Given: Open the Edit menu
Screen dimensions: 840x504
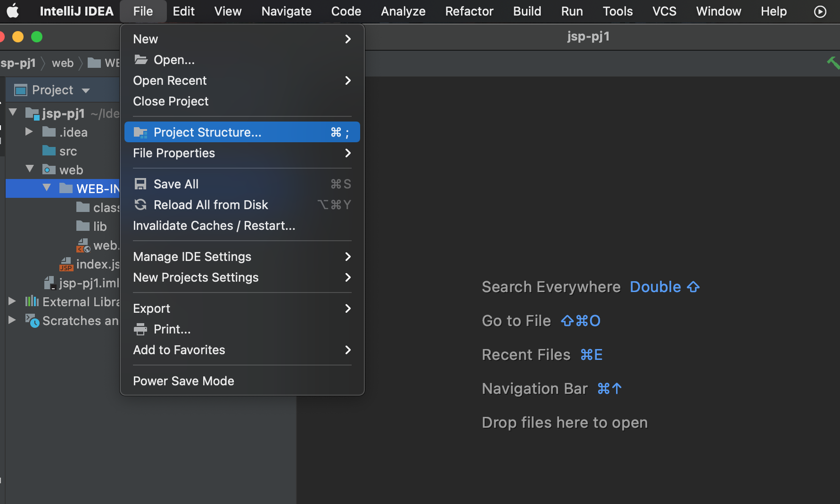Looking at the screenshot, I should (x=183, y=11).
